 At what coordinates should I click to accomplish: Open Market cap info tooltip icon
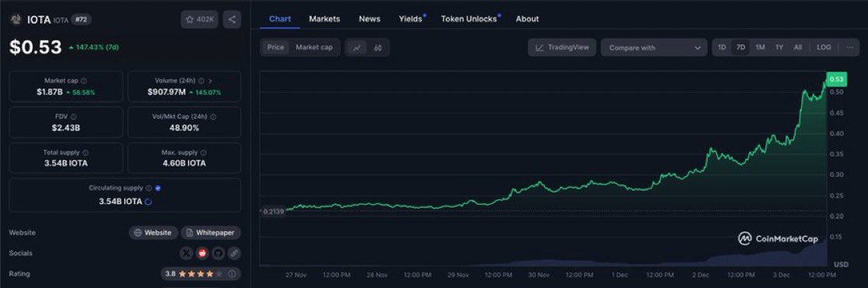click(83, 81)
